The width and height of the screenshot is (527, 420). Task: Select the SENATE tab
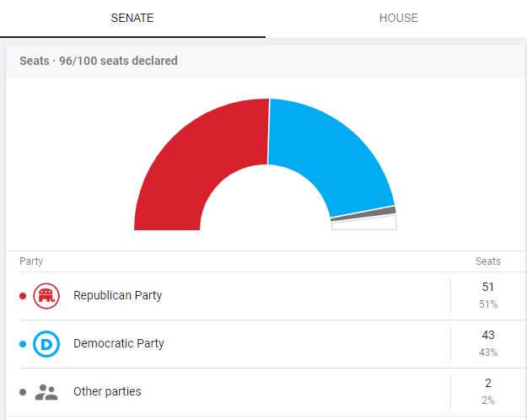tap(132, 18)
